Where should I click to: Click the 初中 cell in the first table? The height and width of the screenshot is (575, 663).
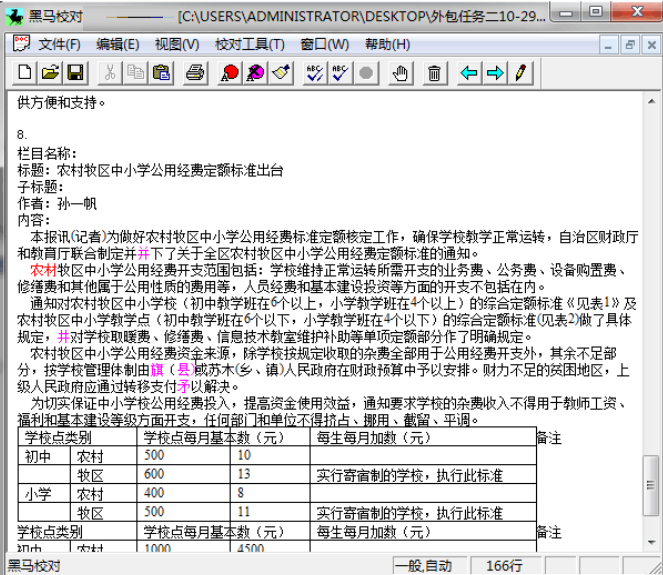coord(38,457)
